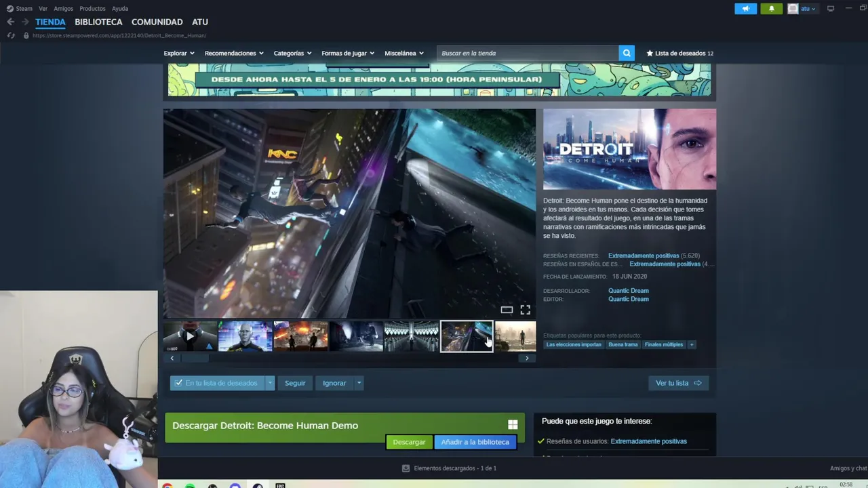
Task: Open Discord from the taskbar
Action: (x=235, y=485)
